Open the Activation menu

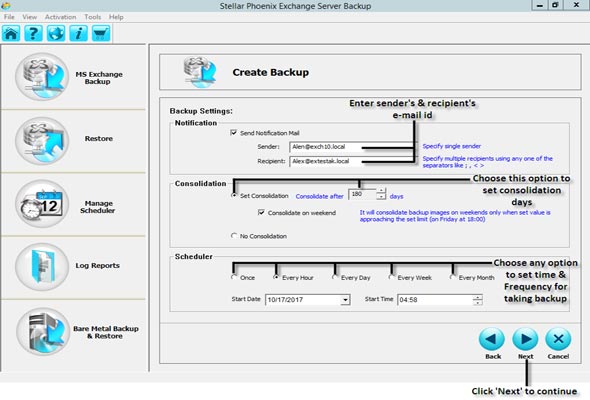coord(60,17)
